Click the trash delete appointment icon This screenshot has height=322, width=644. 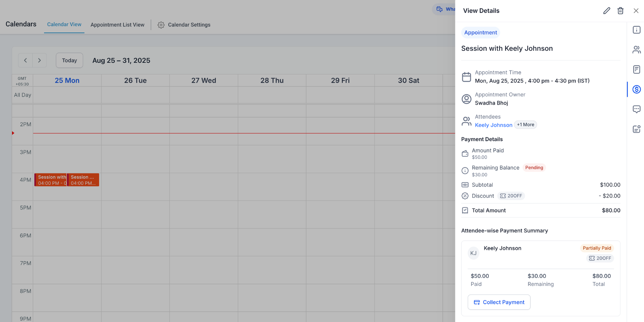(x=620, y=11)
